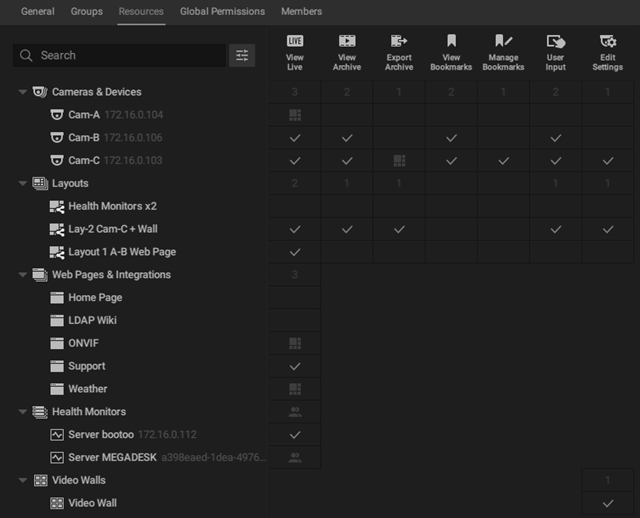Click the User Input column header icon

556,41
